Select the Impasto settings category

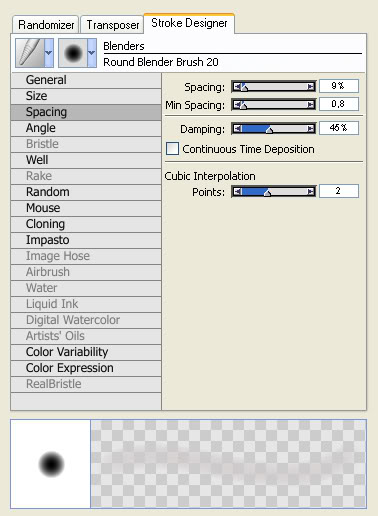(x=86, y=240)
